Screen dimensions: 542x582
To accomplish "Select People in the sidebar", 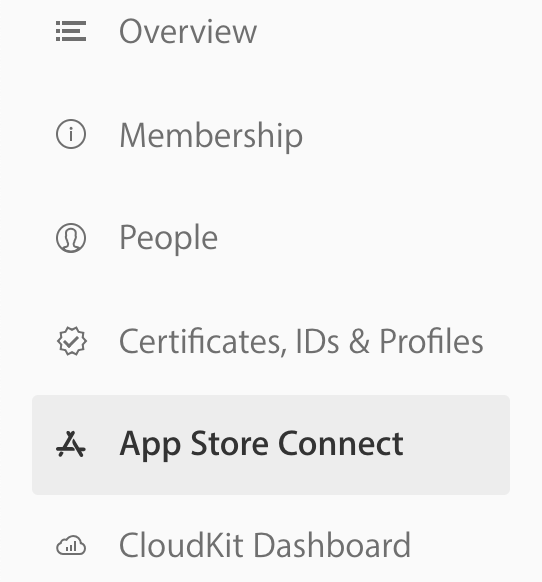I will pyautogui.click(x=169, y=238).
